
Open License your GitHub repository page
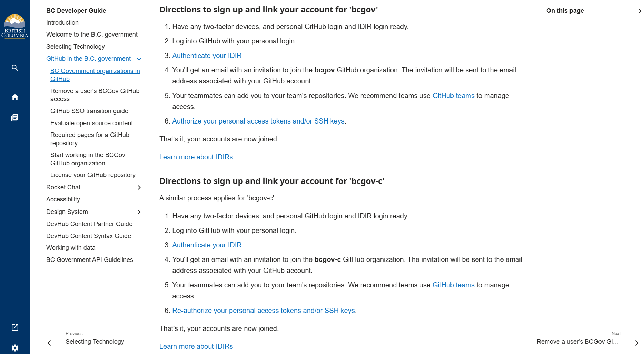pyautogui.click(x=93, y=175)
